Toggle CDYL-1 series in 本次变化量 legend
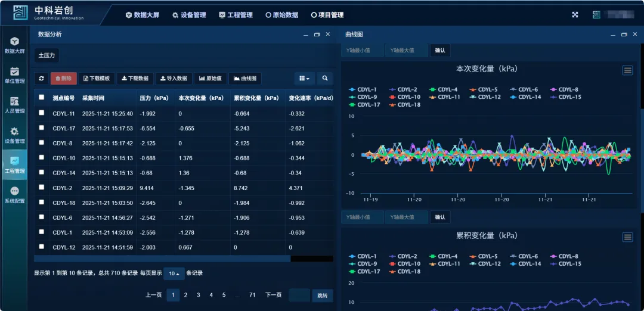644x311 pixels. tap(363, 89)
